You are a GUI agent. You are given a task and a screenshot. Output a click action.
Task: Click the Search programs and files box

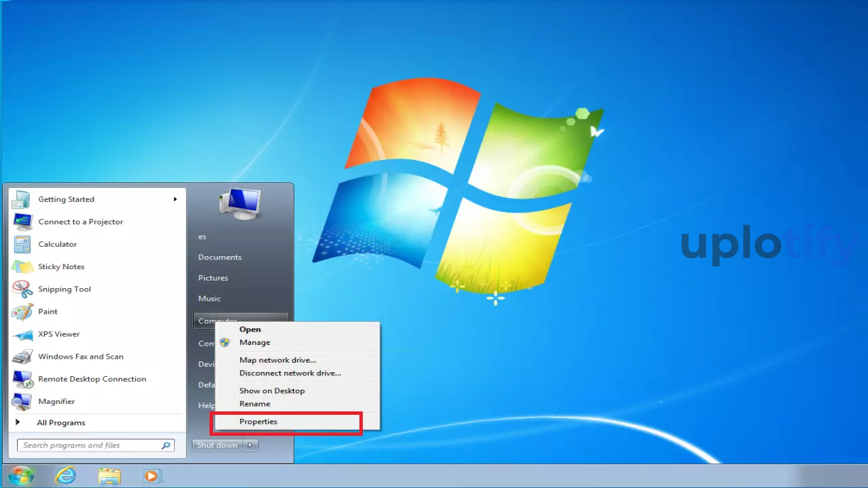click(96, 445)
